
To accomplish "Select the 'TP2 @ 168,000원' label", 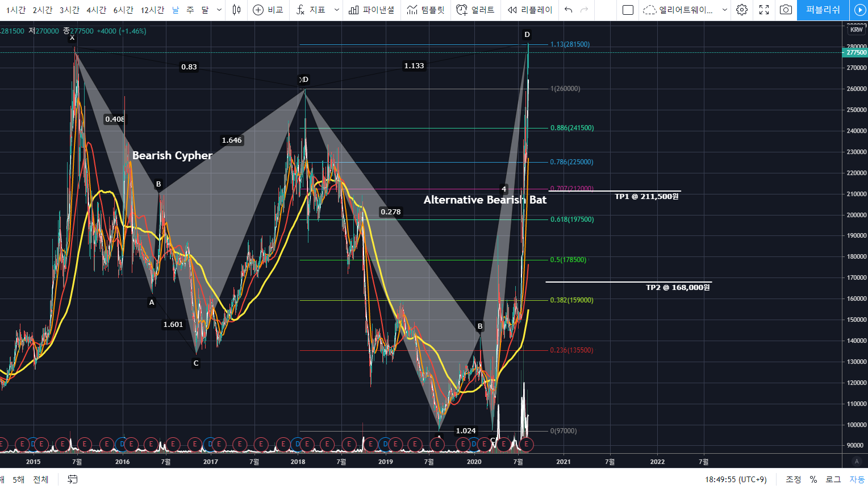I will click(x=678, y=287).
